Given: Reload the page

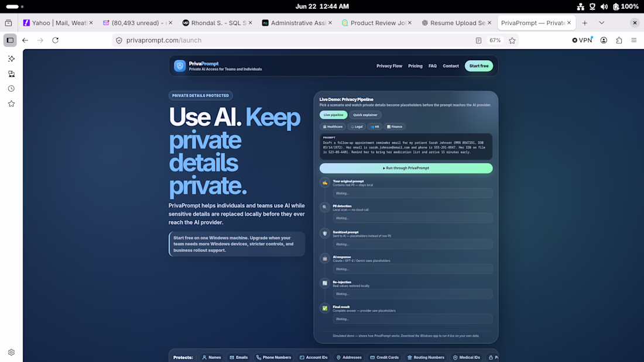Looking at the screenshot, I should click(56, 40).
